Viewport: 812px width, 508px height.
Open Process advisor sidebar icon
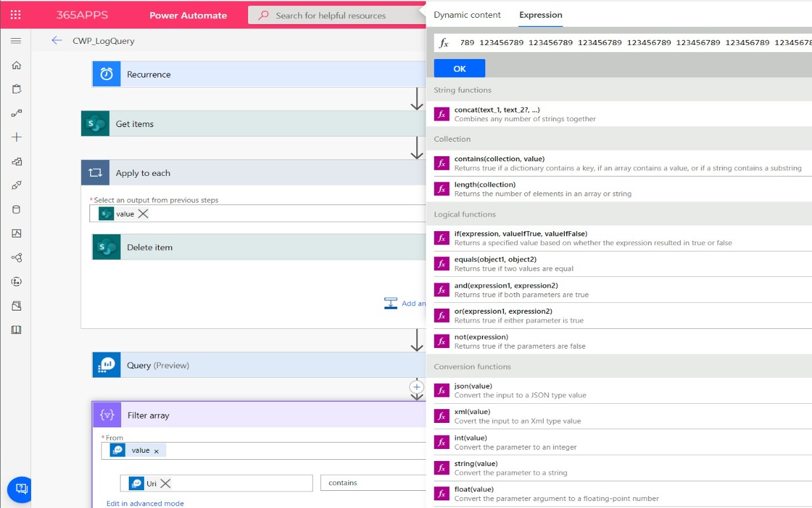point(16,281)
